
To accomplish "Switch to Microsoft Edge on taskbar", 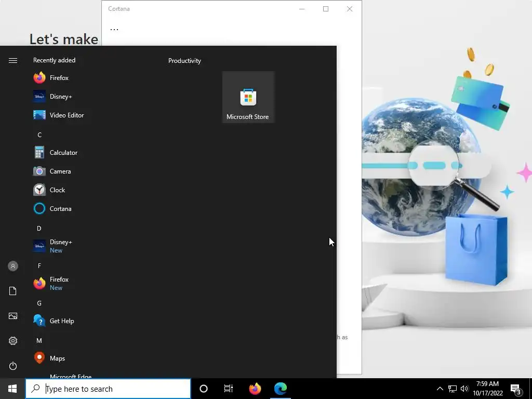I will point(281,389).
